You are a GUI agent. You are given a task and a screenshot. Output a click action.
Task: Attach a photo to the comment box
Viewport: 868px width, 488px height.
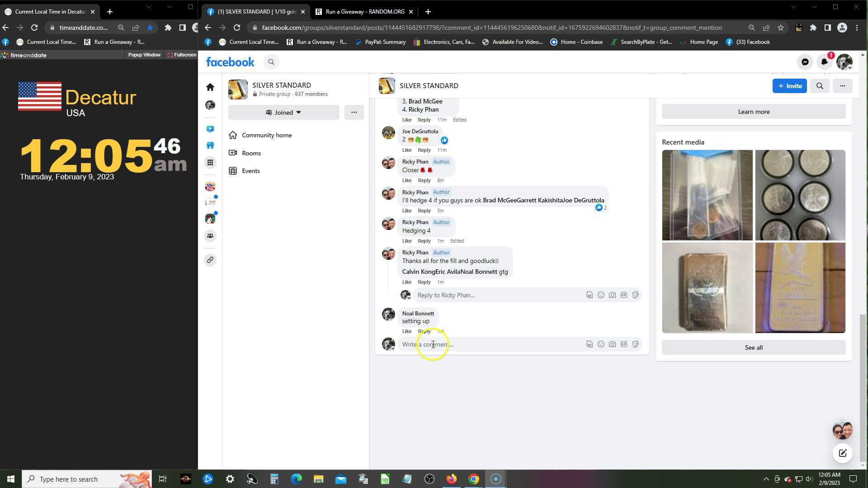[612, 344]
